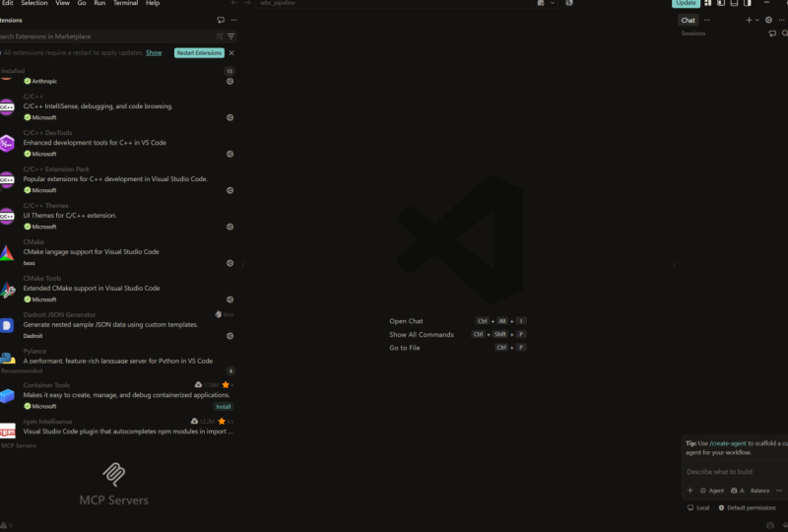Collapse the MCP Servers section header
Viewport: 788px width, 532px height.
pyautogui.click(x=118, y=445)
